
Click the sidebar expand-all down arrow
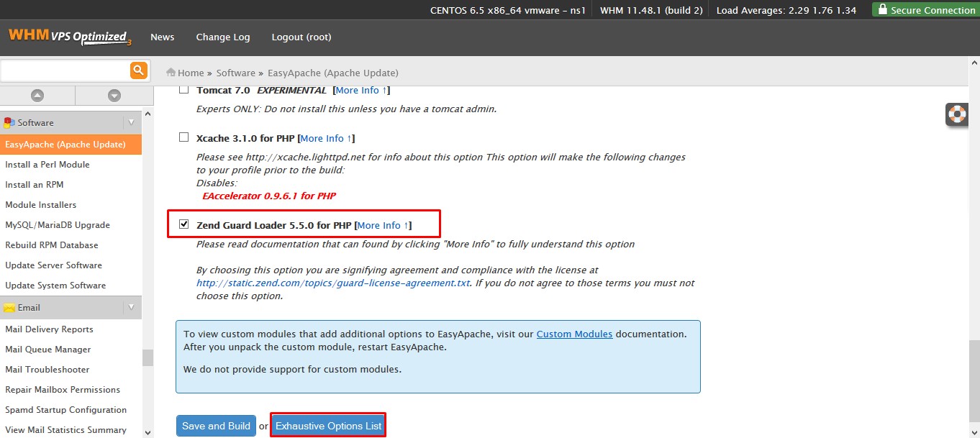pyautogui.click(x=114, y=95)
